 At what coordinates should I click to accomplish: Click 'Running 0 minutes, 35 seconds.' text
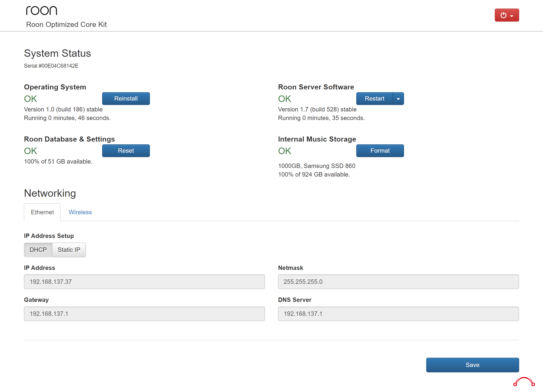(x=321, y=118)
